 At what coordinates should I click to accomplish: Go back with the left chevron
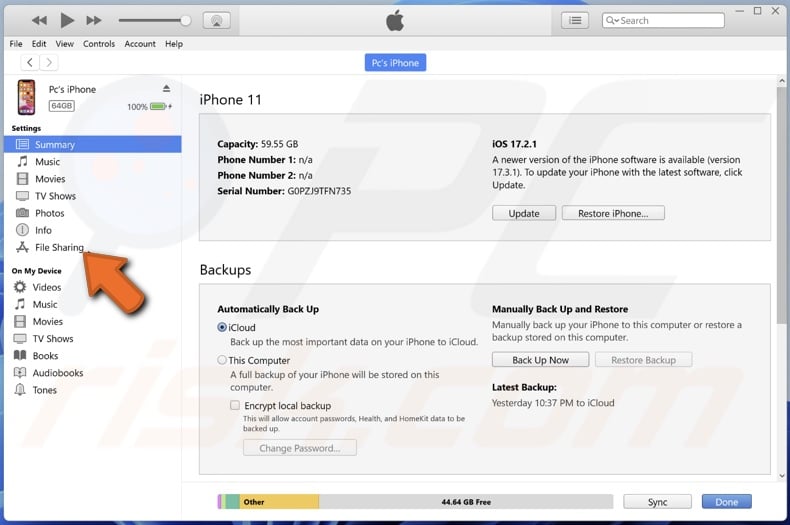point(30,62)
